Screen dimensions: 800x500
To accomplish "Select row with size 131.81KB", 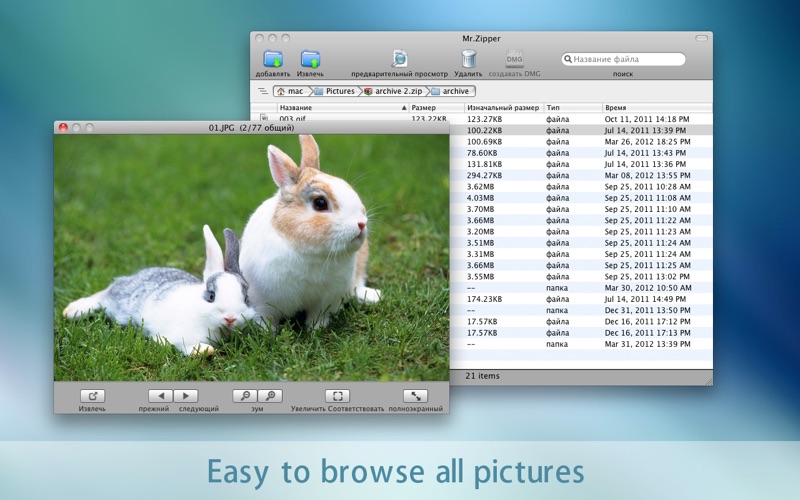I will tap(581, 164).
